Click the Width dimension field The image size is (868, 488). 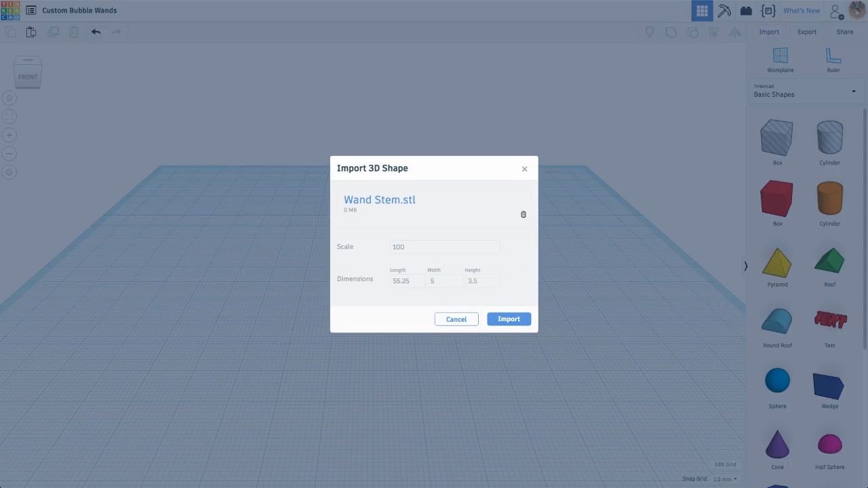(444, 281)
